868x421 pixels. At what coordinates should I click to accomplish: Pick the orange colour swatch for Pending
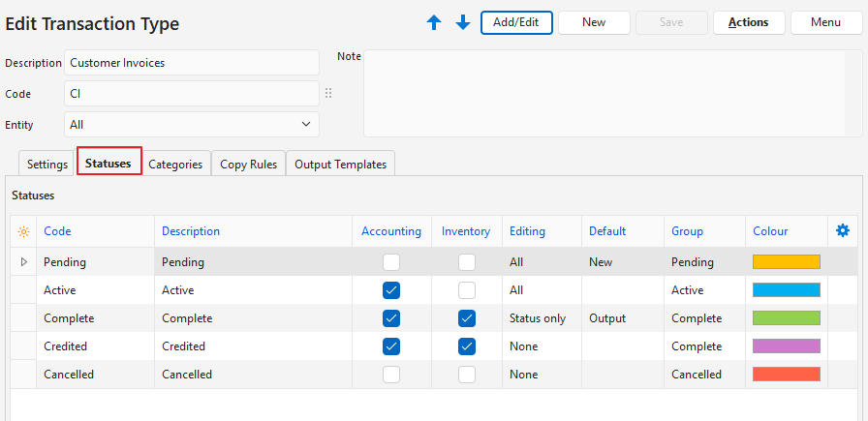pos(786,262)
